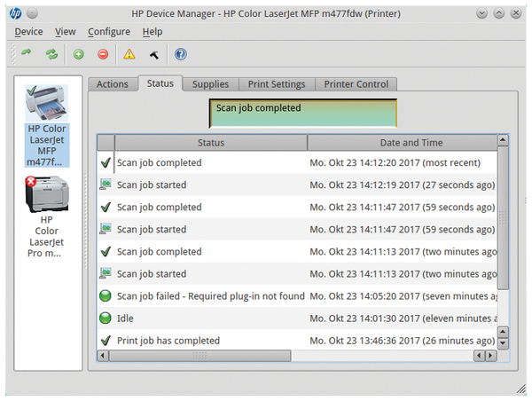Open diagnostics via yellow warning triangle icon
The image size is (532, 401).
click(129, 54)
